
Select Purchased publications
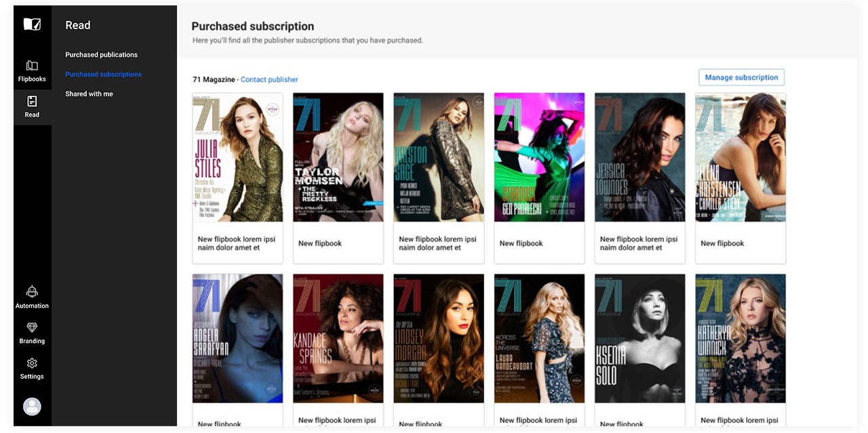[101, 55]
